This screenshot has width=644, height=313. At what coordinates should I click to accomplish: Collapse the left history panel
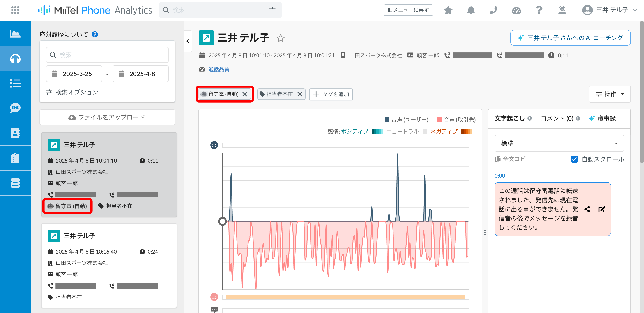188,41
